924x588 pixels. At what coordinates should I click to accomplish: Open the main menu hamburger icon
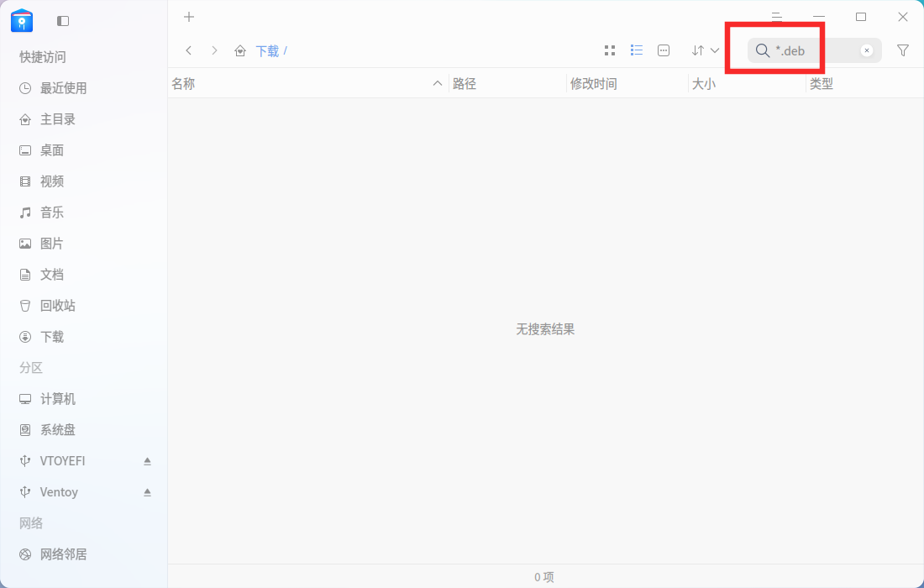777,17
